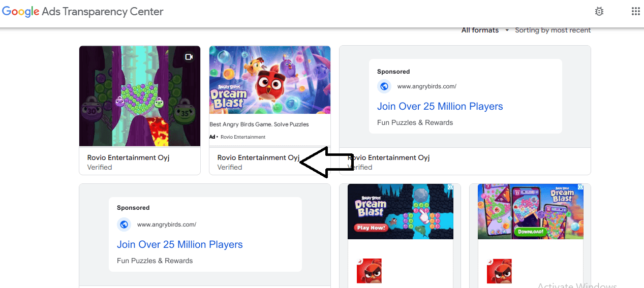The height and width of the screenshot is (288, 644).
Task: Click the Download! button on phones banner
Action: click(530, 232)
